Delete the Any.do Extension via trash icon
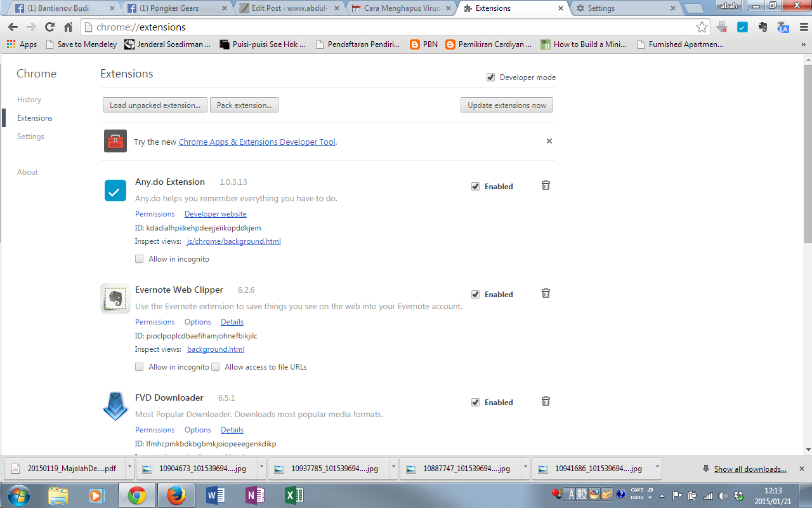This screenshot has width=812, height=508. 546,185
